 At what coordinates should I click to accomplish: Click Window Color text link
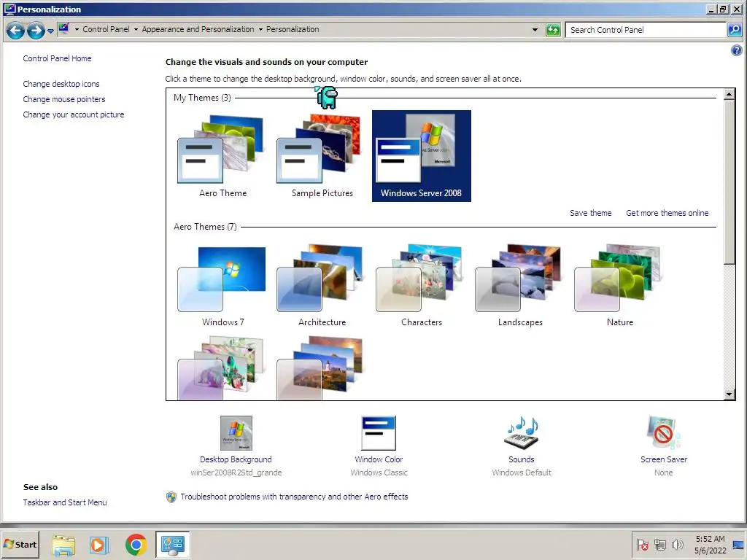point(379,459)
